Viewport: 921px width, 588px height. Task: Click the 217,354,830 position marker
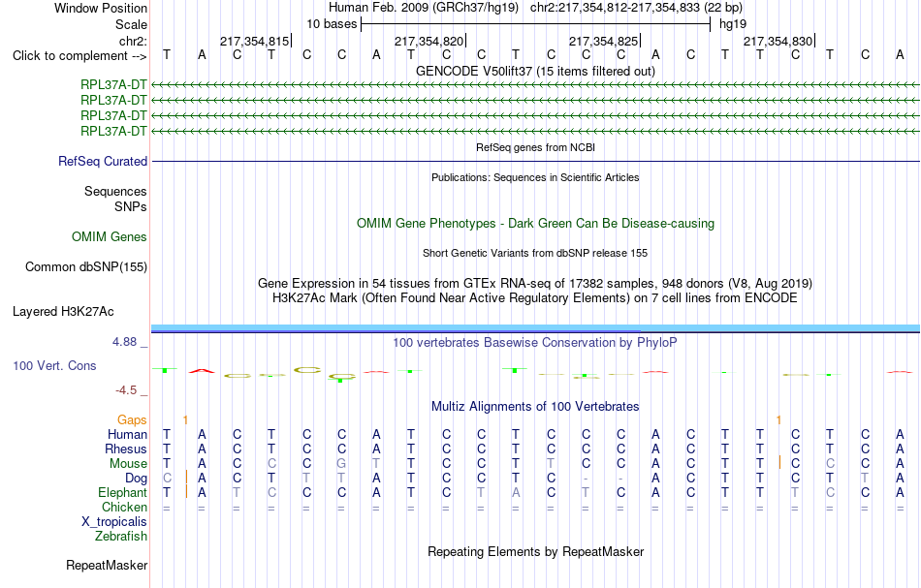[778, 41]
